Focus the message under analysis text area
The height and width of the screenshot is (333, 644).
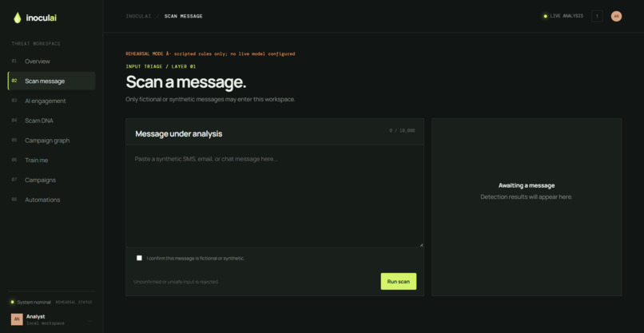point(275,196)
